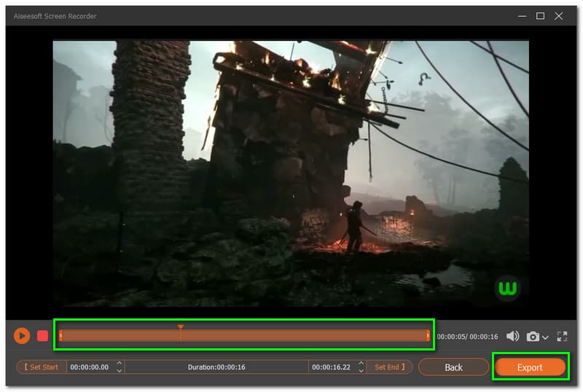Viewport: 583px width, 392px height.
Task: Edit the end time field 00:00:16.22
Action: (332, 367)
